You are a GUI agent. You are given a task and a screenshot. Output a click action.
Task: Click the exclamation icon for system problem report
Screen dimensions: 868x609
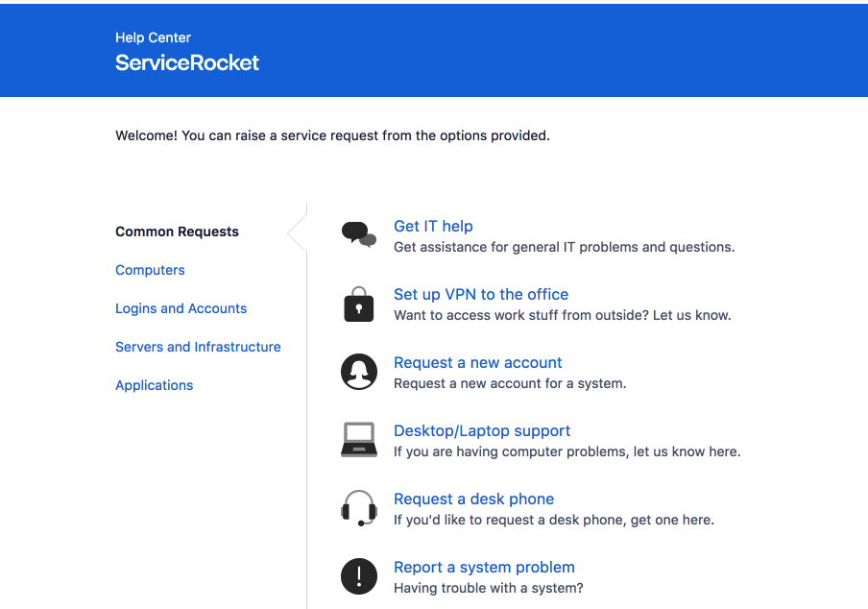359,576
